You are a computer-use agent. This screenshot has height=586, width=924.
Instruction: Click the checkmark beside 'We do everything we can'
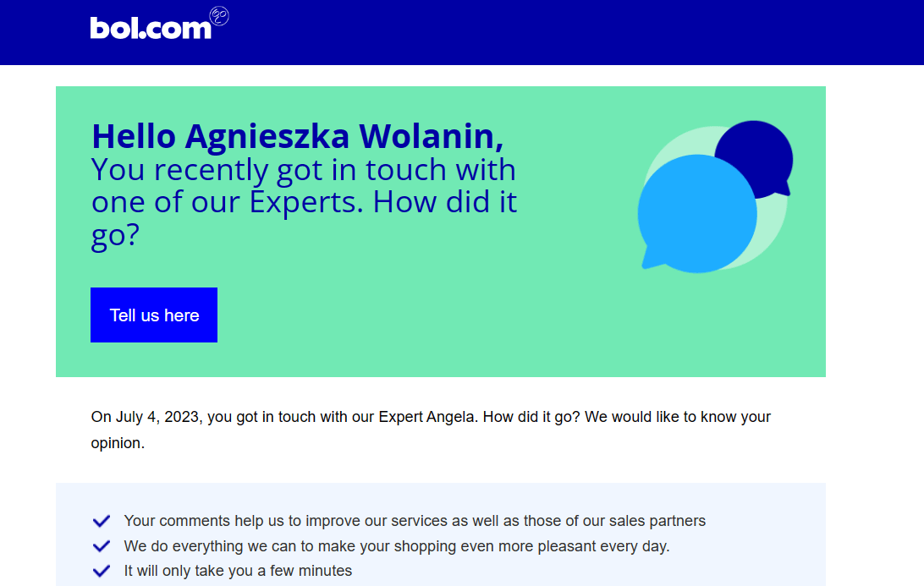point(102,546)
